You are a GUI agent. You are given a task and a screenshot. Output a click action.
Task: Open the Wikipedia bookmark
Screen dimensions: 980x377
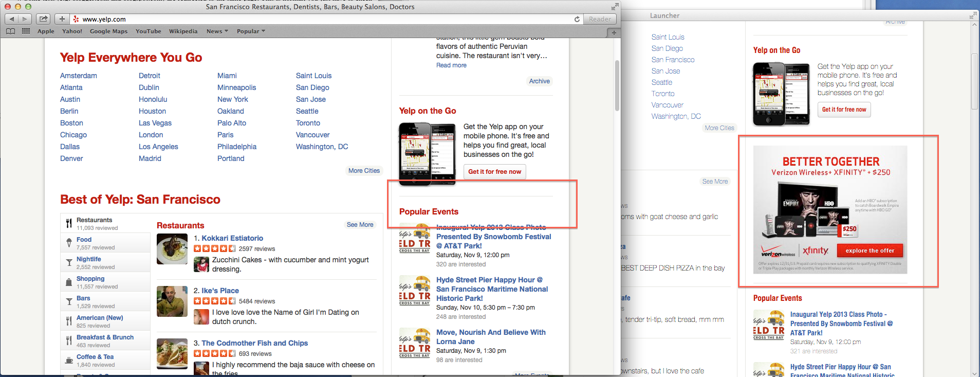pos(183,31)
